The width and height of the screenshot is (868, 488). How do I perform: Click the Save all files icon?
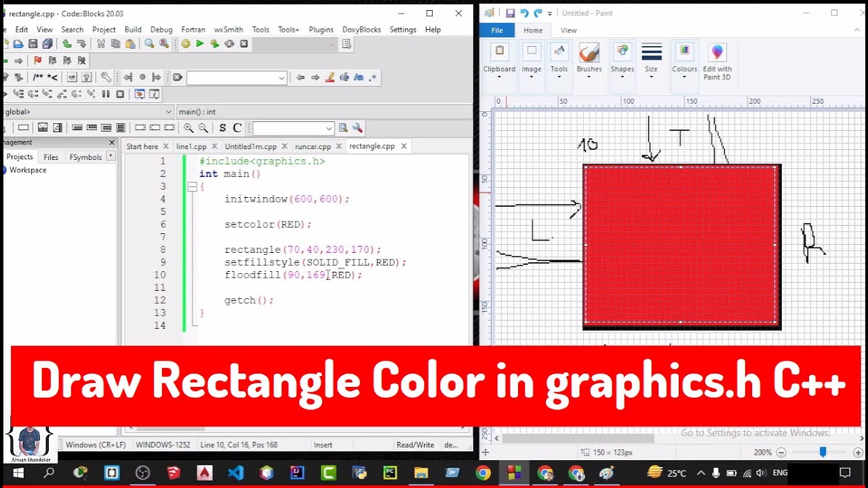pyautogui.click(x=47, y=44)
